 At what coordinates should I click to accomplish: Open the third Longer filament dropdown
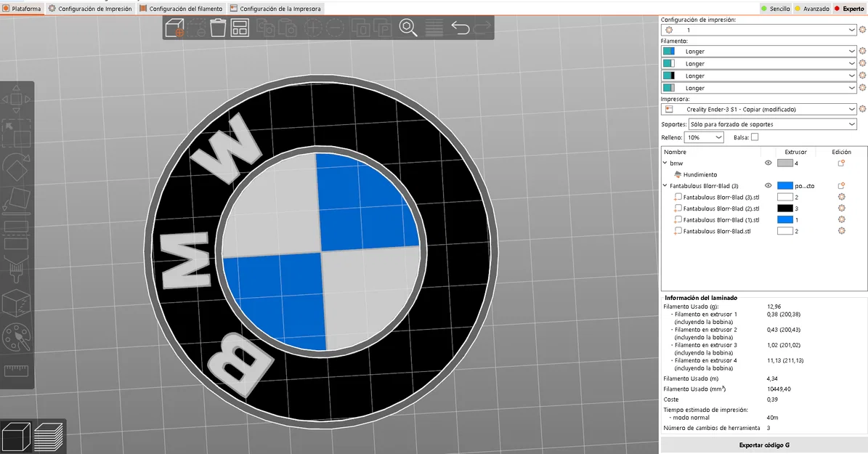758,76
